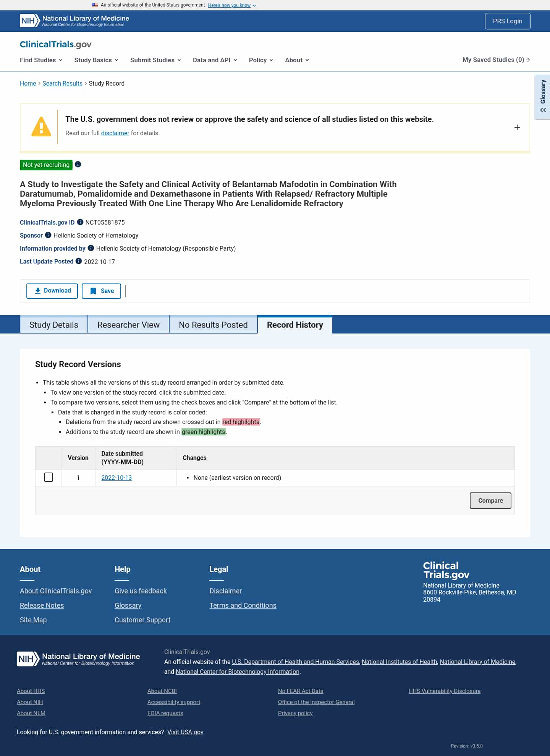Open My Saved Studies
This screenshot has width=550, height=756.
(496, 60)
